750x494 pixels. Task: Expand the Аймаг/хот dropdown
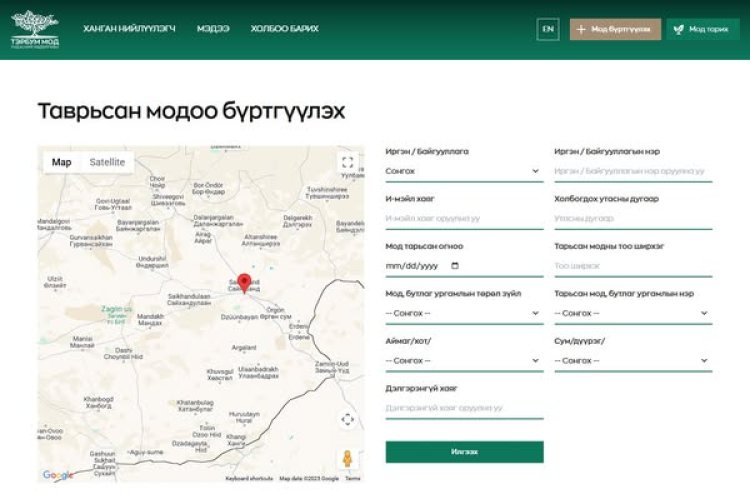(463, 360)
